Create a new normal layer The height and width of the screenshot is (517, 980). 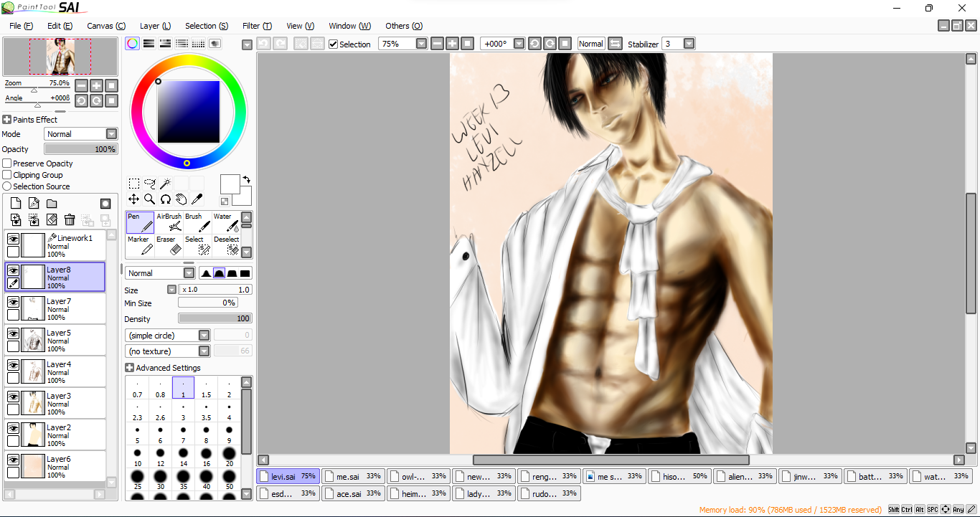pos(16,204)
